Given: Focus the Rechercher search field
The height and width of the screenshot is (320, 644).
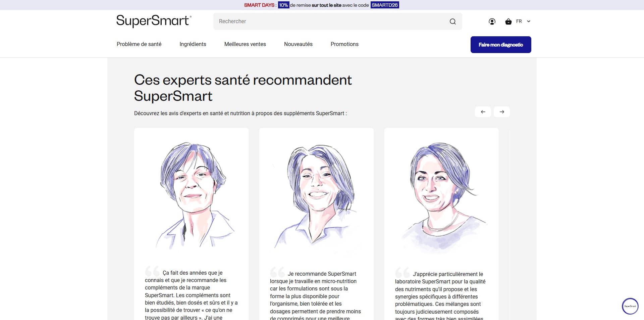Looking at the screenshot, I should click(337, 21).
